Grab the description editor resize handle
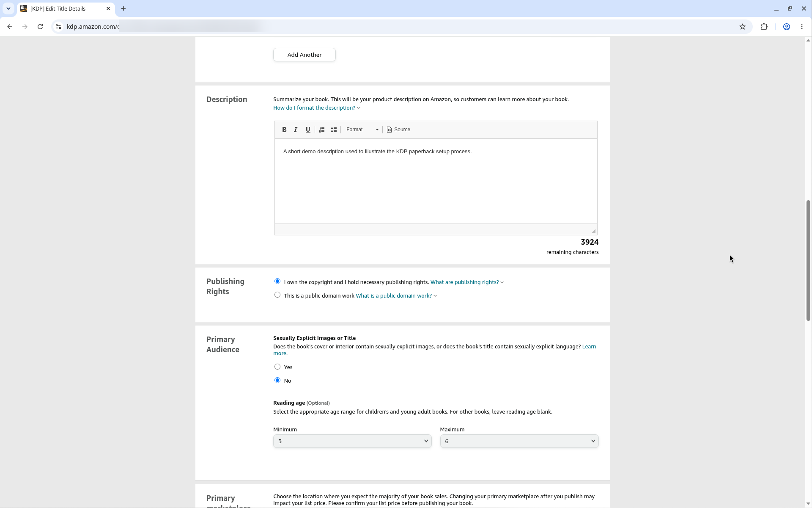Image resolution: width=812 pixels, height=508 pixels. (x=593, y=231)
